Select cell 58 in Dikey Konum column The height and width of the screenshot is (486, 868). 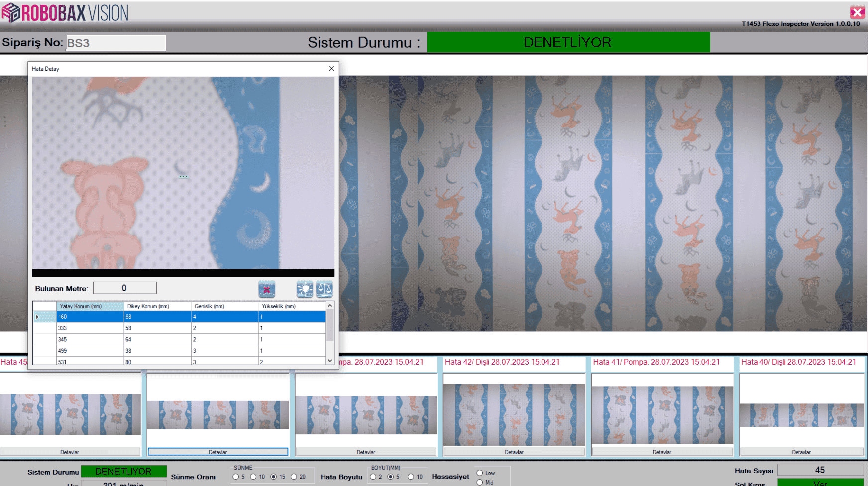pos(157,328)
